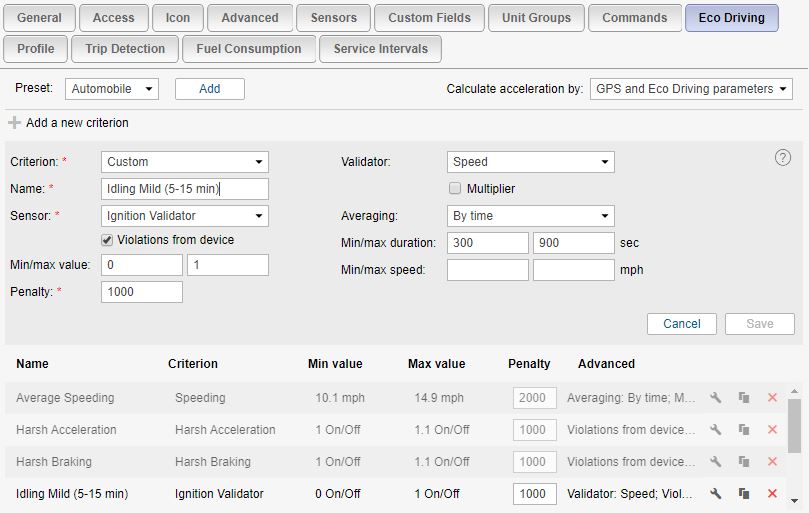The image size is (809, 513).
Task: Copy the Harsh Acceleration criterion
Action: coord(744,430)
